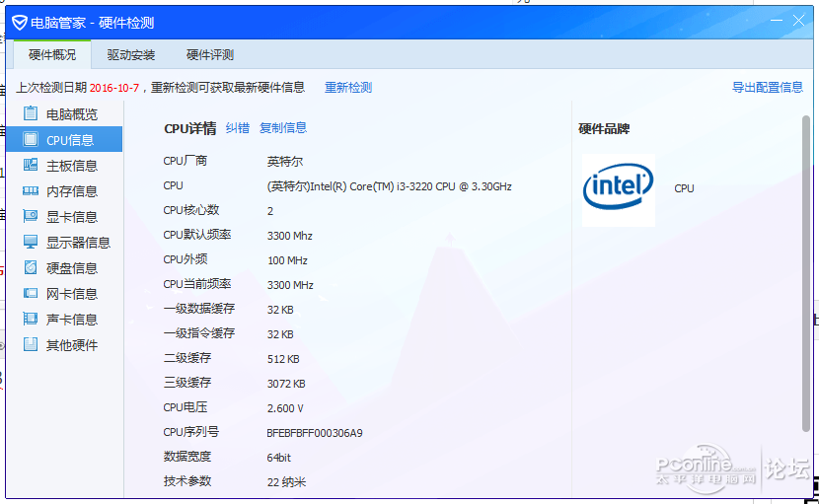Click the 一级数据缓存 value 32 KB
The width and height of the screenshot is (819, 504).
coord(280,309)
